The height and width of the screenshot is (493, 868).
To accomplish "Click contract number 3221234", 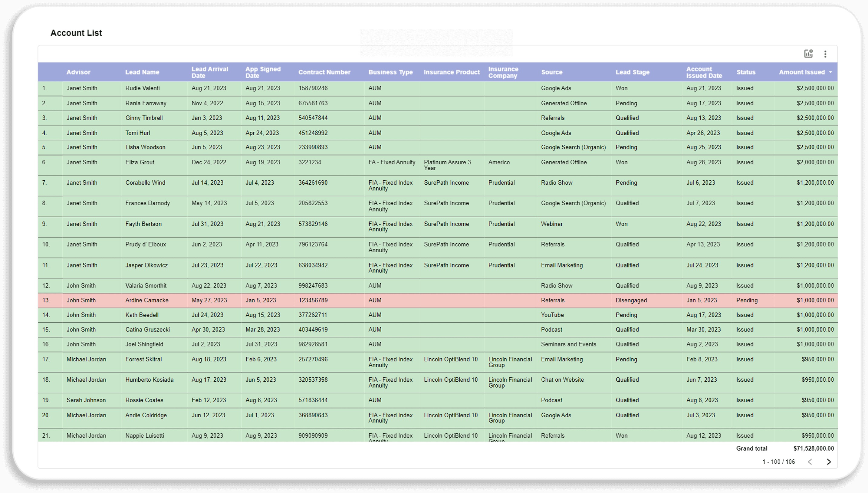I will pos(309,162).
